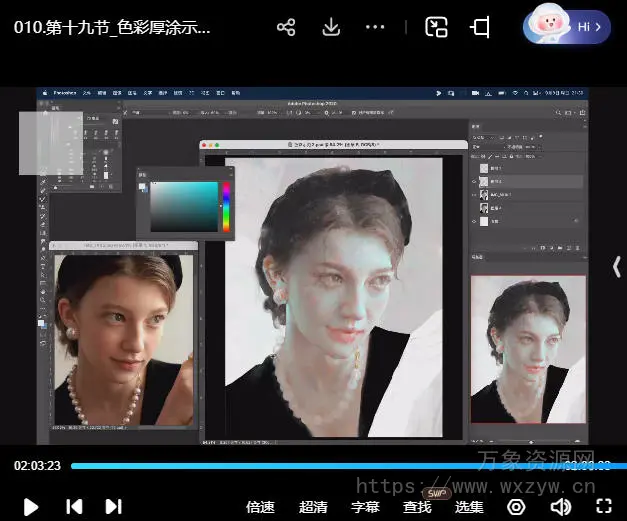Toggle 字幕 subtitles
The width and height of the screenshot is (627, 521).
365,507
